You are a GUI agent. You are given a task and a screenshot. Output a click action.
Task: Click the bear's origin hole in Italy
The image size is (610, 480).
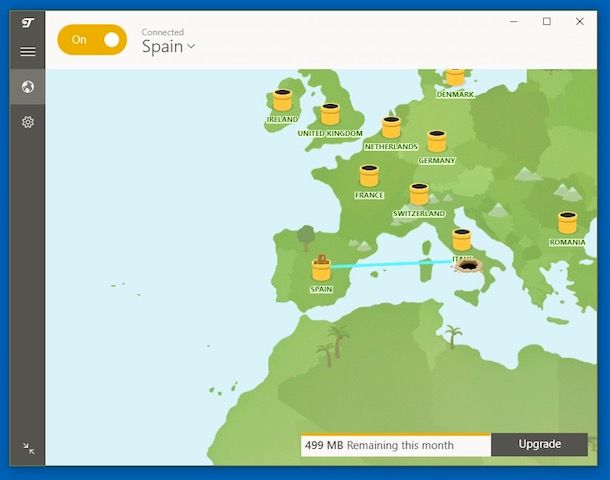(x=468, y=266)
